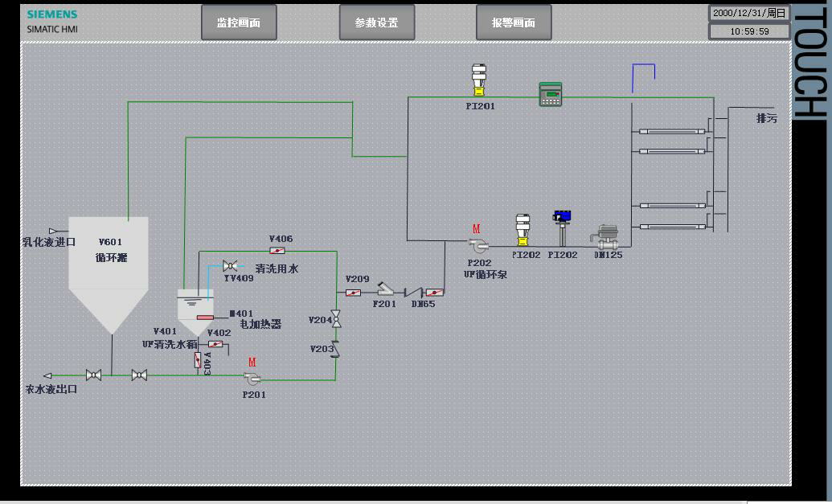Screen dimensions: 832x504
Task: Open the 参数设置 parameter settings page
Action: click(x=377, y=23)
